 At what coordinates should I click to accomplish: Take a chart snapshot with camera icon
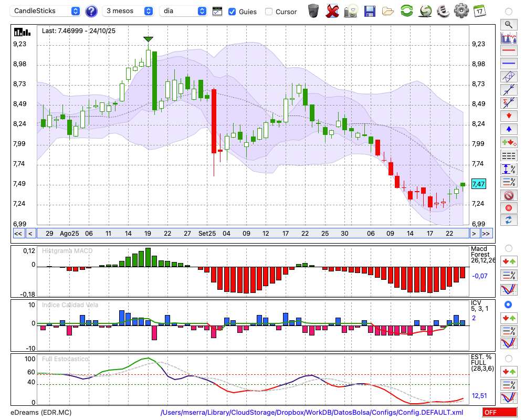[x=351, y=11]
